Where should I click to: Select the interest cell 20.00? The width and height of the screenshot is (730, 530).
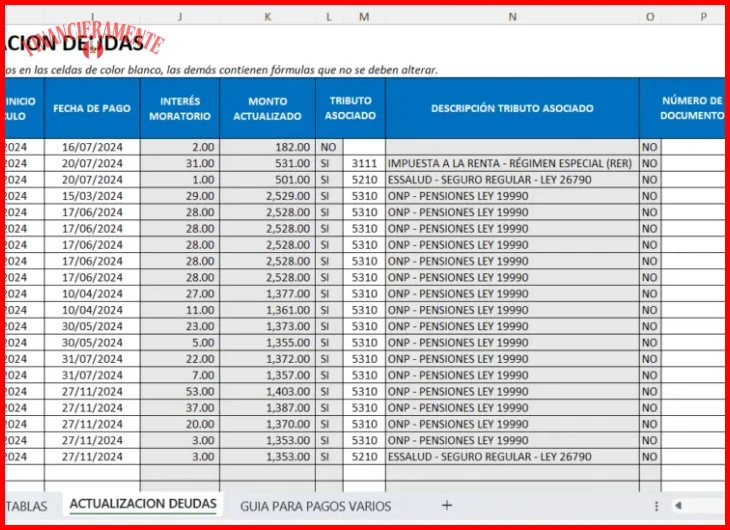[180, 424]
